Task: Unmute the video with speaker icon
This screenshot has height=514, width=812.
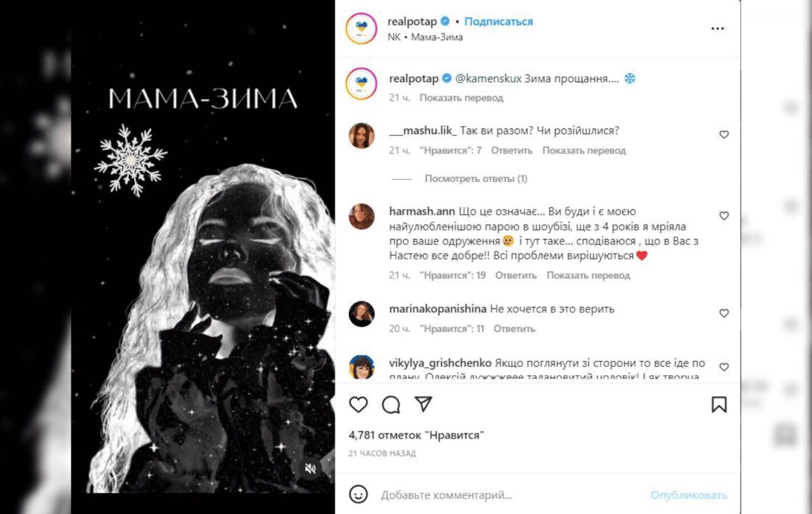Action: [310, 468]
